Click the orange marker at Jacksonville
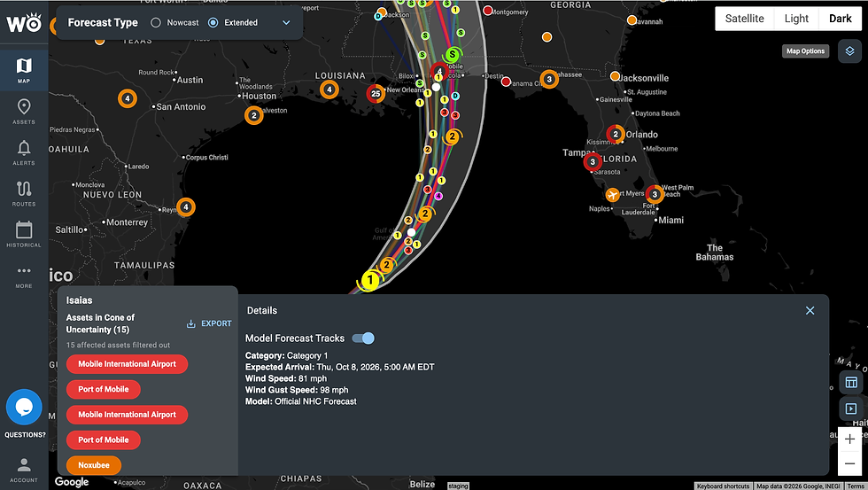868x490 pixels. tap(615, 76)
